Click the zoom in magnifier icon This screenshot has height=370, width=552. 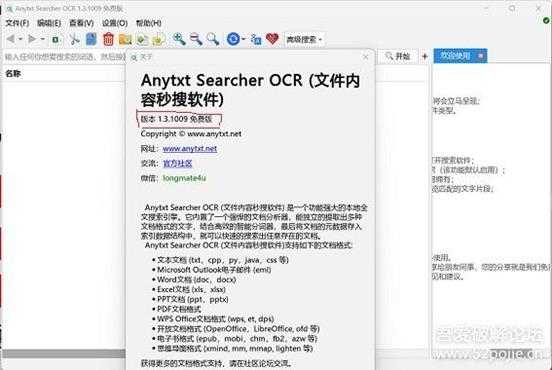click(x=179, y=39)
